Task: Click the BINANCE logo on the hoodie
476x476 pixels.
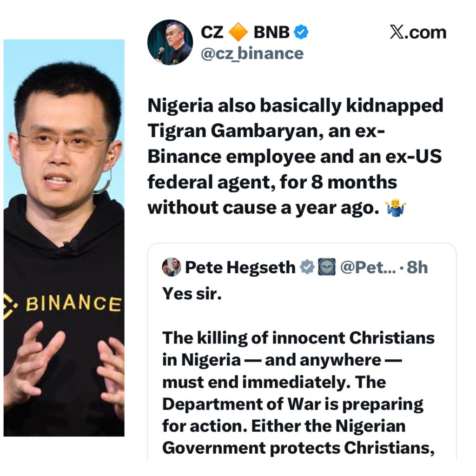Action: [x=62, y=304]
